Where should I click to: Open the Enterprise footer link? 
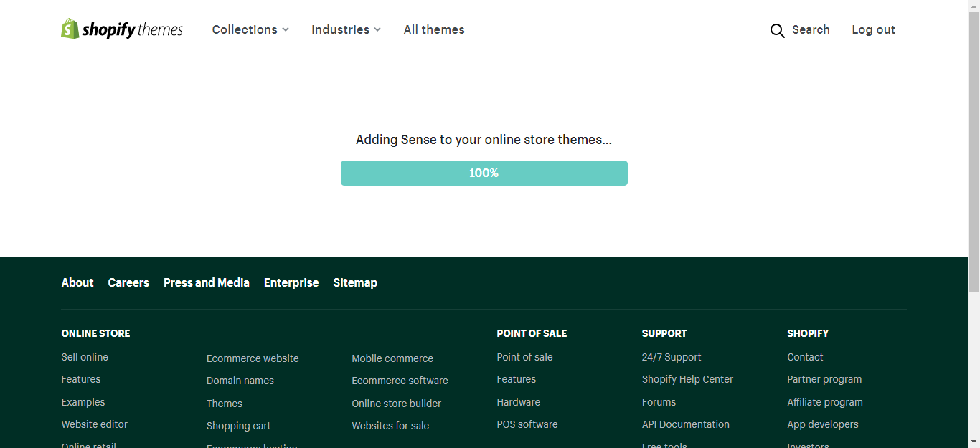[x=291, y=282]
